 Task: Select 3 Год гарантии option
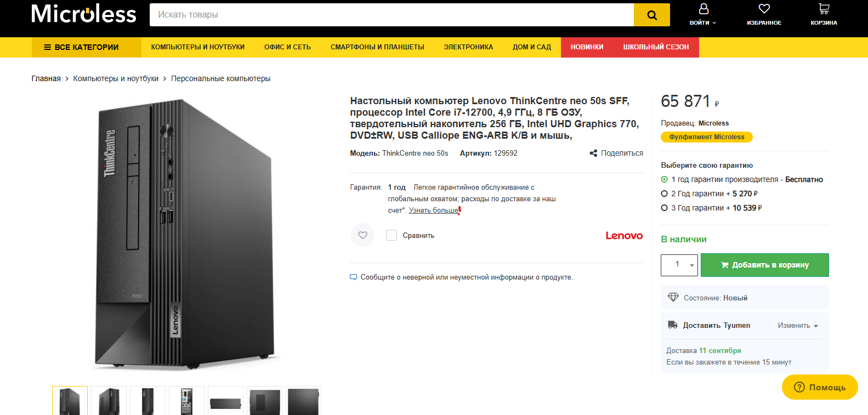pos(664,208)
